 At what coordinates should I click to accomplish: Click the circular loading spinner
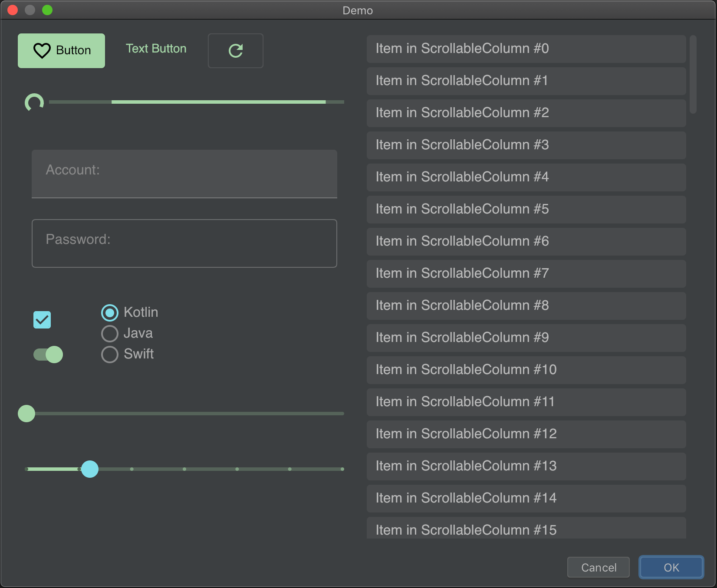(x=34, y=103)
